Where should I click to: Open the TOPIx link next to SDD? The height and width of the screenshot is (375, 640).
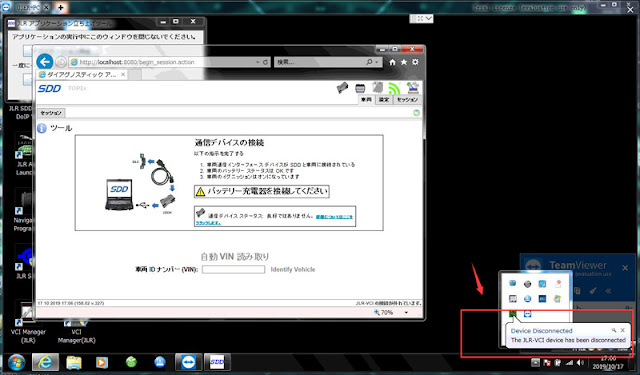click(77, 88)
